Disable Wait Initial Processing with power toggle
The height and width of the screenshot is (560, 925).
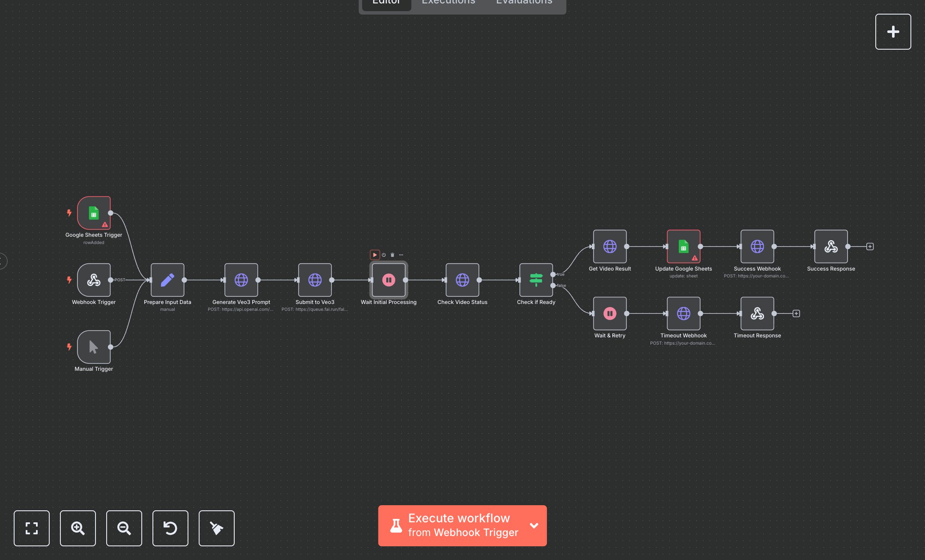(384, 254)
